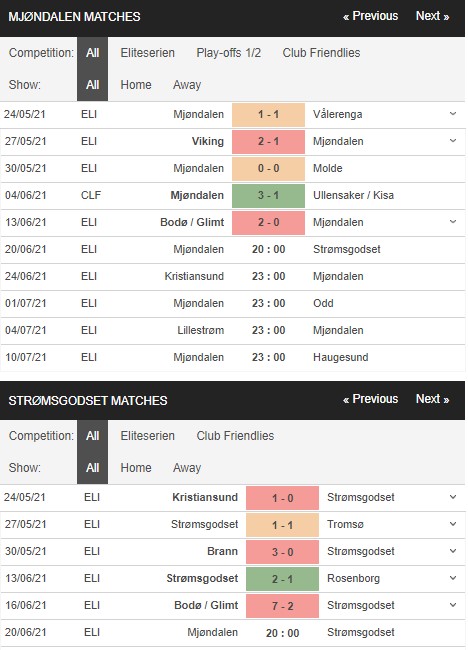Expand Kristiansund 1-0 Strømsgodset row chevron
Screen dimensions: 468x650
tap(453, 497)
